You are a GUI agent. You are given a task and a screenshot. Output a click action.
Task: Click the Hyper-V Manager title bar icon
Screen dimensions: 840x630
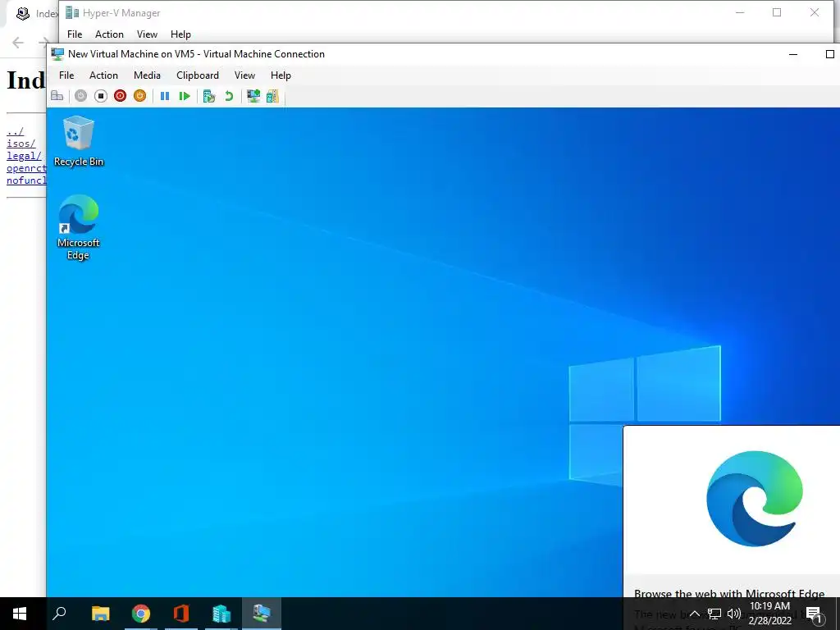coord(72,13)
